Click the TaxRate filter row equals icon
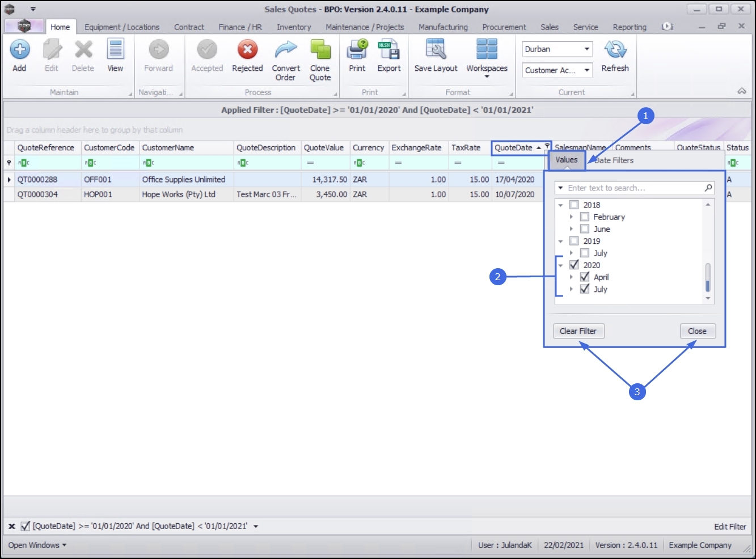The width and height of the screenshot is (756, 559). point(458,163)
